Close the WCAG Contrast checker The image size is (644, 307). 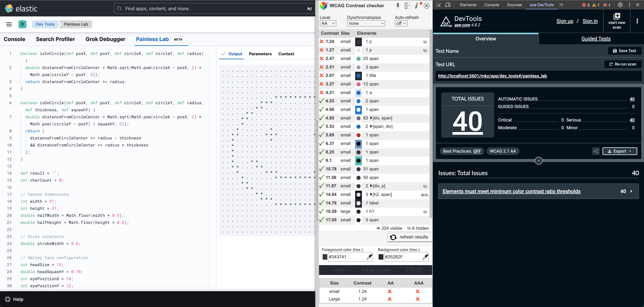(x=427, y=6)
